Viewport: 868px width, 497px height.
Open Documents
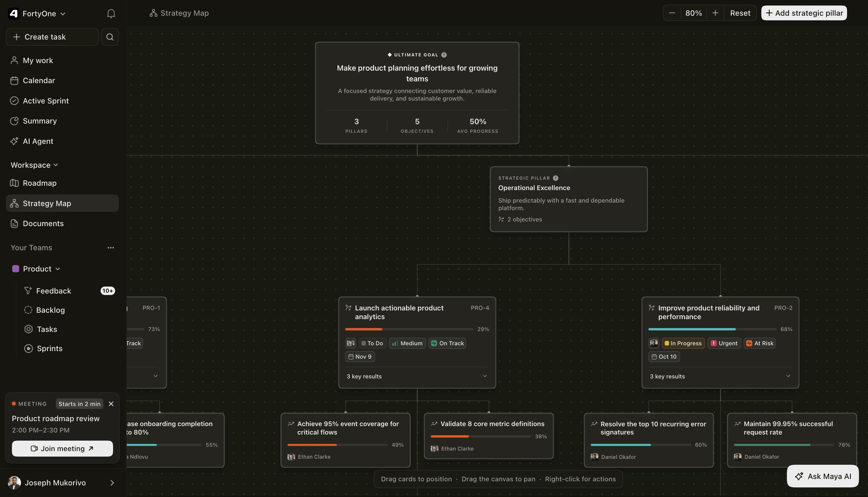[62, 223]
